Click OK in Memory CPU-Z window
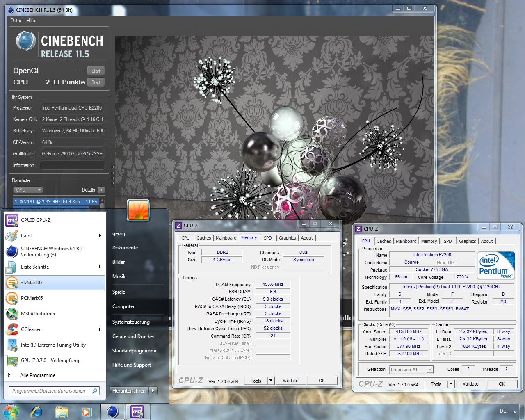525x420 pixels. pos(322,381)
